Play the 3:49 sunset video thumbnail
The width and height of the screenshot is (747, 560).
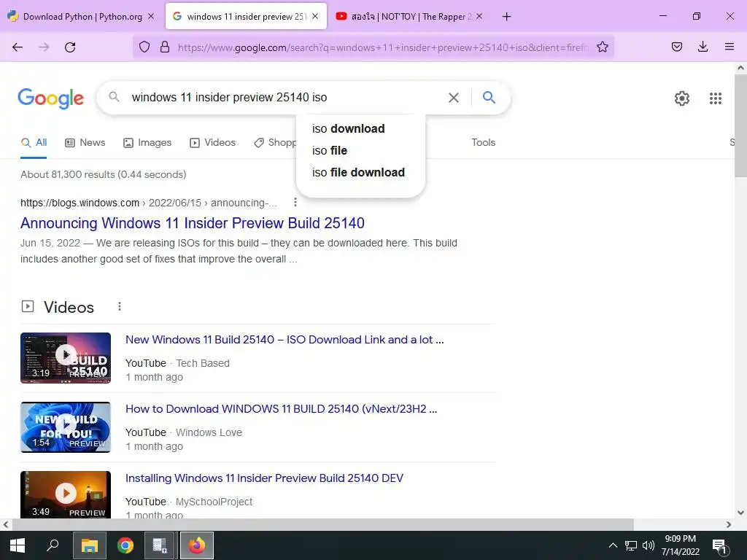coord(66,495)
